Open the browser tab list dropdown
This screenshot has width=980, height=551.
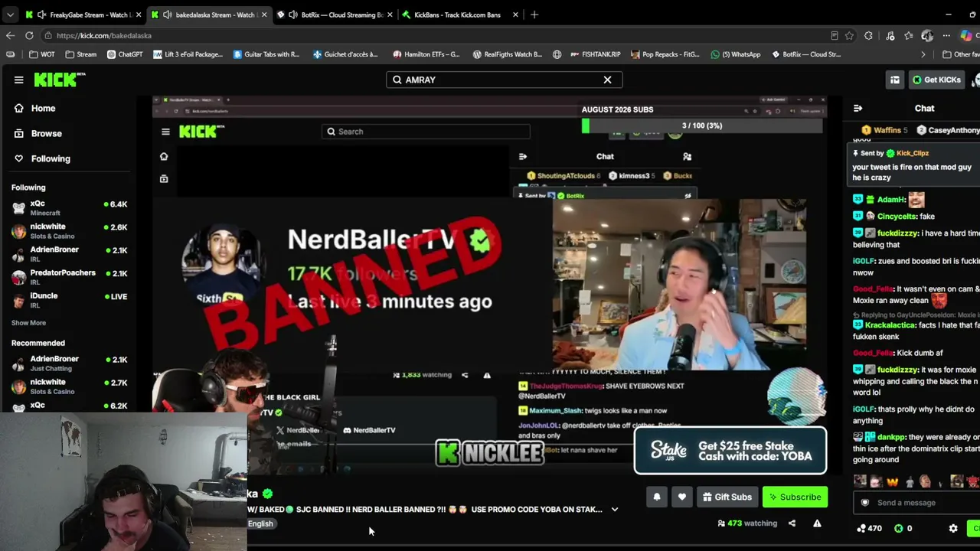point(9,15)
